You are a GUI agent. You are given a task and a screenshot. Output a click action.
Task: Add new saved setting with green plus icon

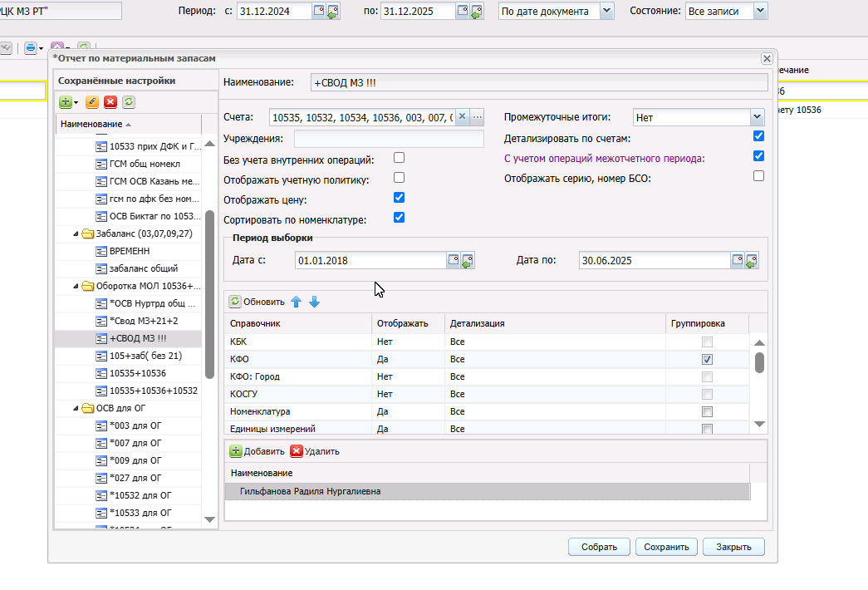[x=66, y=102]
